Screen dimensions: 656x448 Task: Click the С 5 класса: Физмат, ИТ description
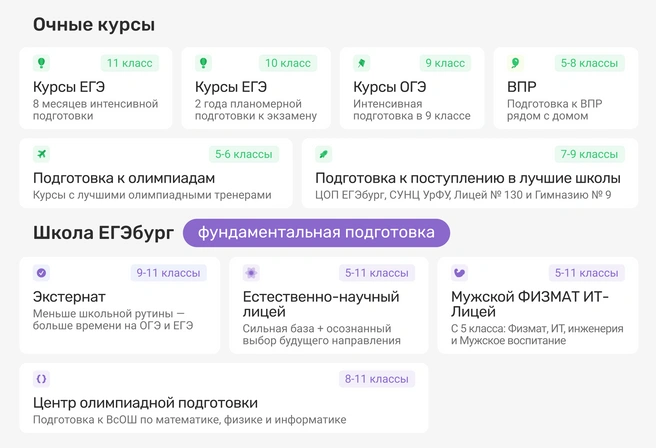click(537, 335)
